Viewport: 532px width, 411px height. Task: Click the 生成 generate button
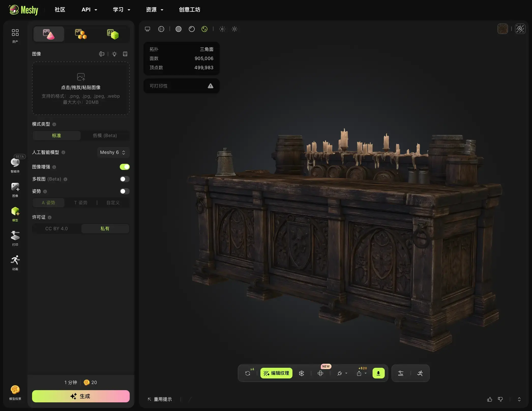(81, 396)
